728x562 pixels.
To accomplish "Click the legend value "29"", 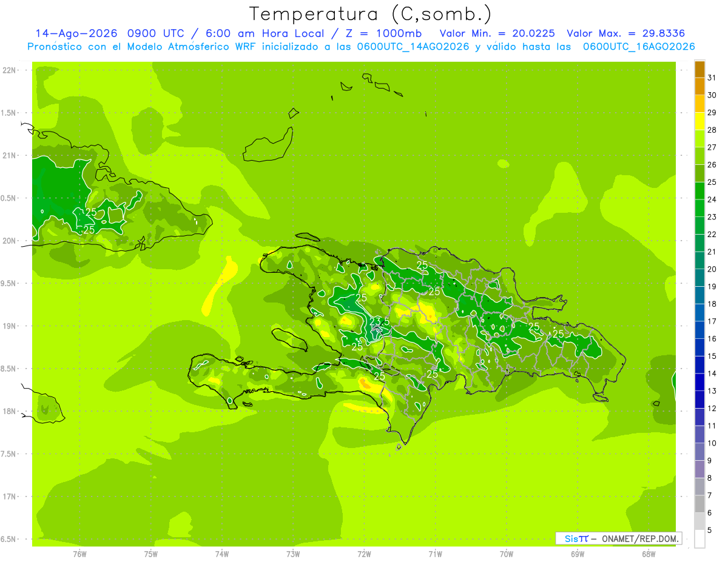I will pyautogui.click(x=712, y=113).
